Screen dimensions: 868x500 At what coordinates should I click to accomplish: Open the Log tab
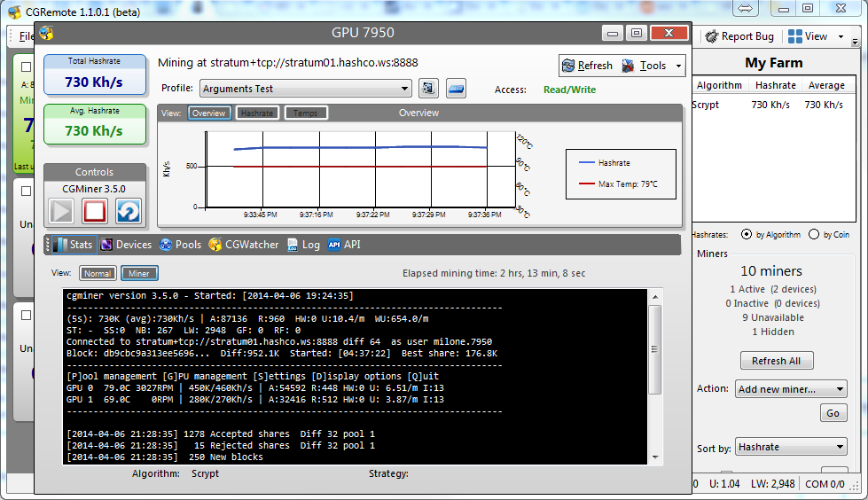pyautogui.click(x=304, y=245)
